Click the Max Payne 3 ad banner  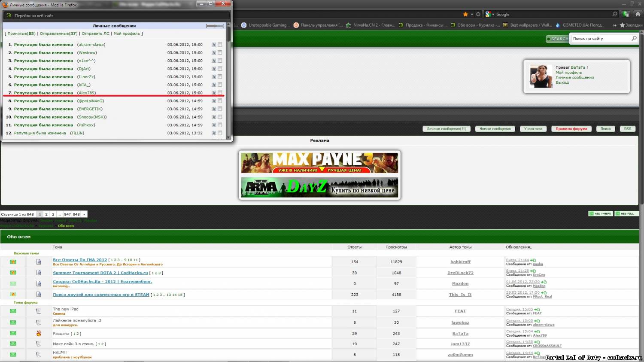[319, 163]
